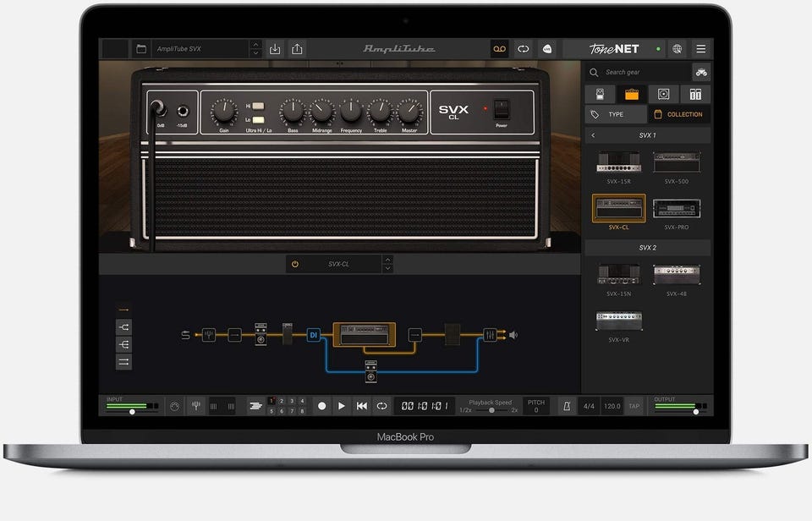The width and height of the screenshot is (812, 521).
Task: Select the cabinet gear category icon
Action: click(664, 94)
